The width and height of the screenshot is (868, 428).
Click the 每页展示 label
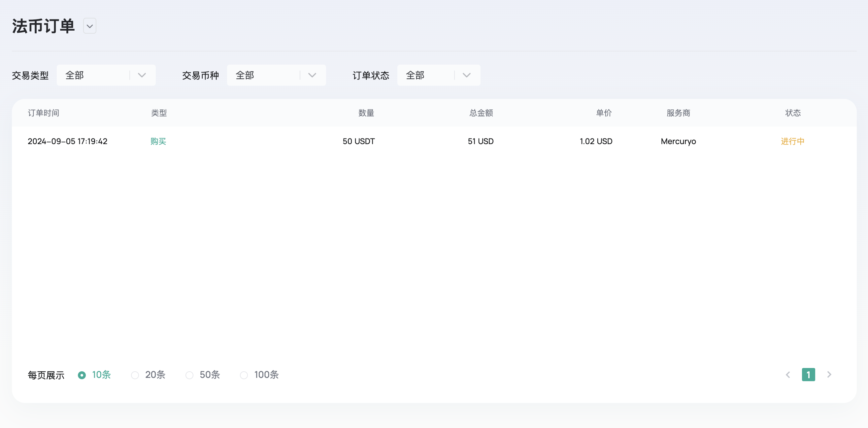pos(46,375)
